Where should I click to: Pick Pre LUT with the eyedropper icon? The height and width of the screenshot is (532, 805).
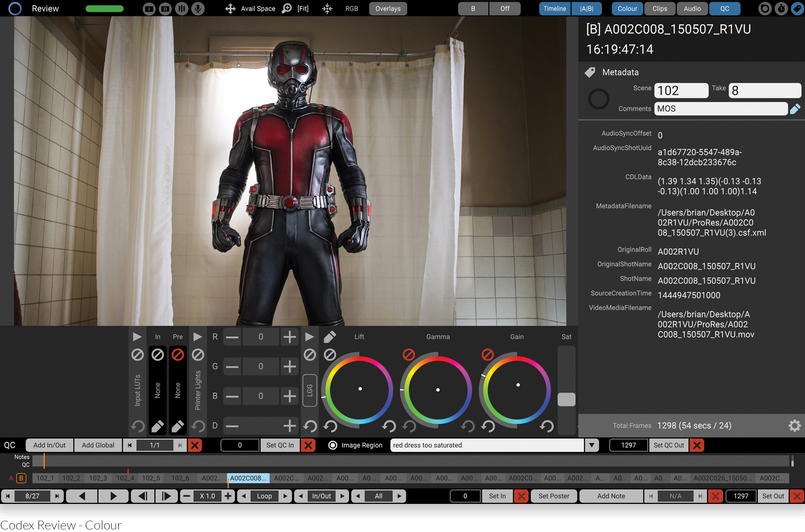[x=178, y=426]
